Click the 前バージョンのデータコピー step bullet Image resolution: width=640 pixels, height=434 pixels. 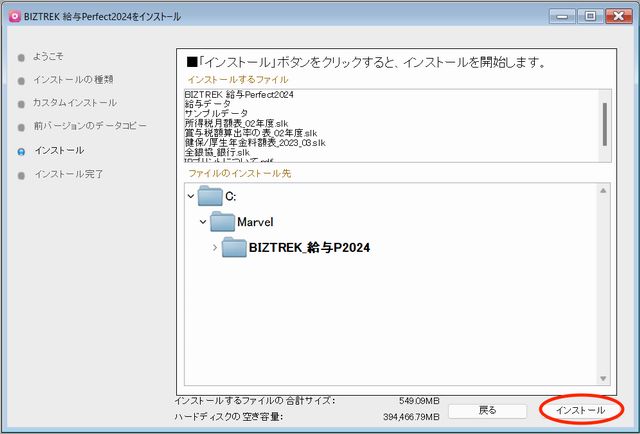21,128
